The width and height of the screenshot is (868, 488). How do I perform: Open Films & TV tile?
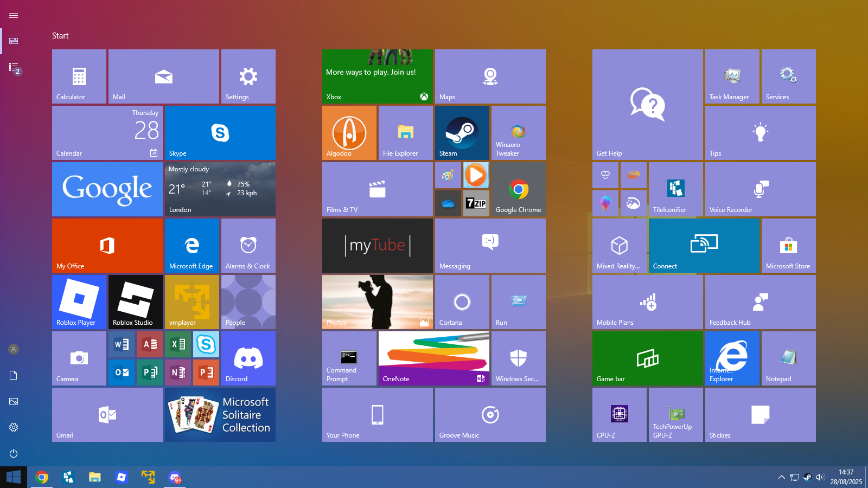tap(378, 189)
